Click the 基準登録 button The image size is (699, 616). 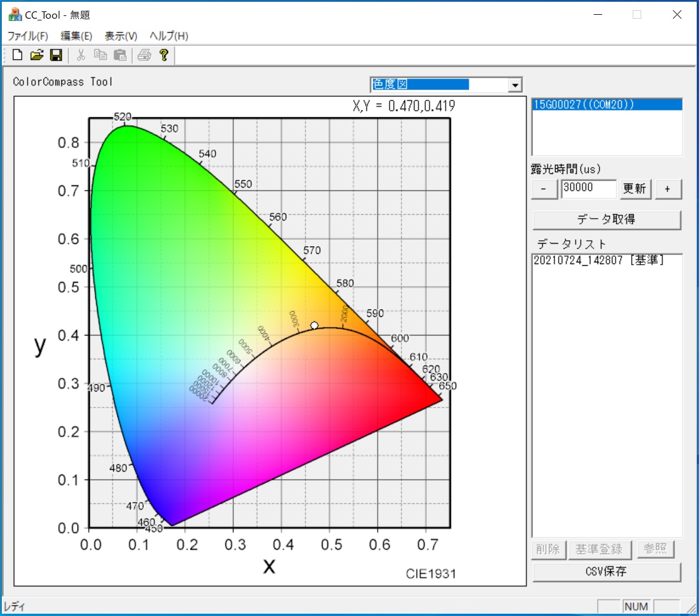[x=599, y=550]
